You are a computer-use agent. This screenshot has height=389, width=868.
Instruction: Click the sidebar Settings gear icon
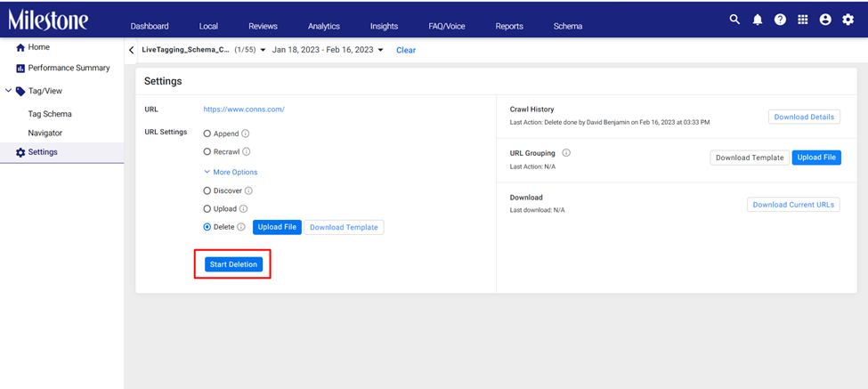coord(20,152)
